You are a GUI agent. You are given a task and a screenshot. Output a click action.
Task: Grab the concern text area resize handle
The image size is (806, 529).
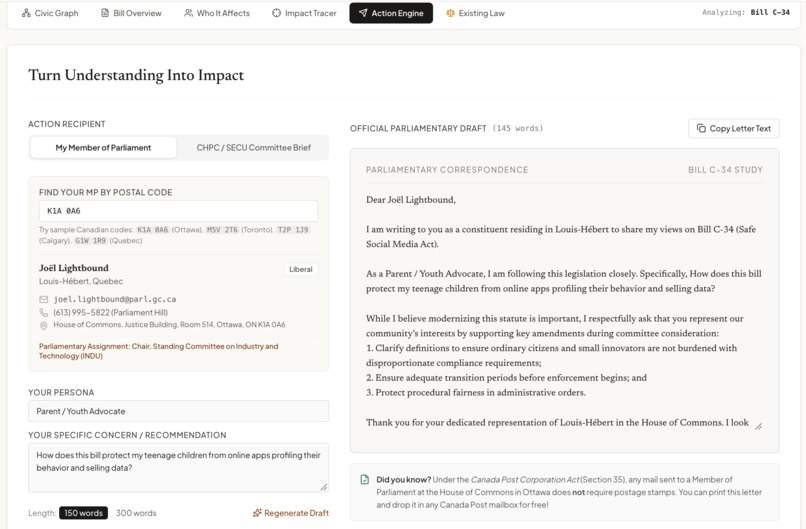point(324,487)
